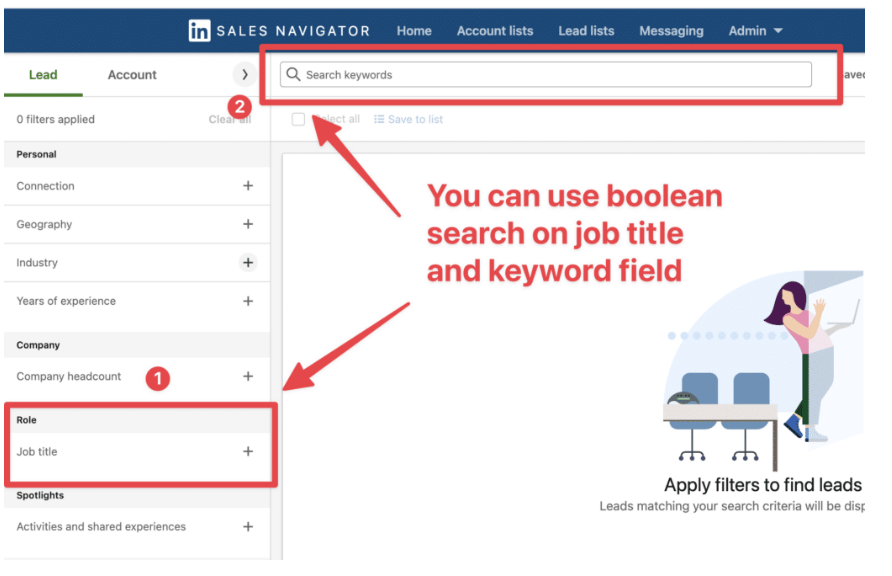Select the Industry filter label
The width and height of the screenshot is (892, 576).
[x=37, y=263]
